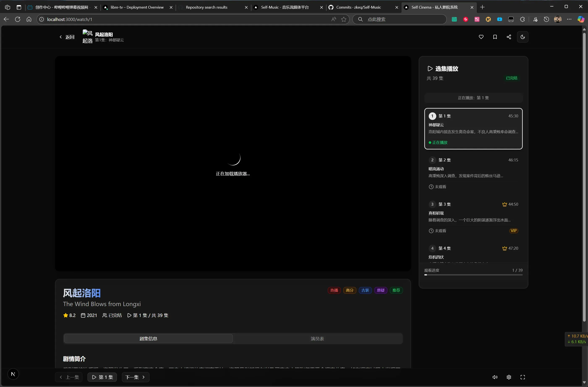The width and height of the screenshot is (588, 387).
Task: Enter fullscreen with the bottom-bar icon
Action: click(523, 377)
